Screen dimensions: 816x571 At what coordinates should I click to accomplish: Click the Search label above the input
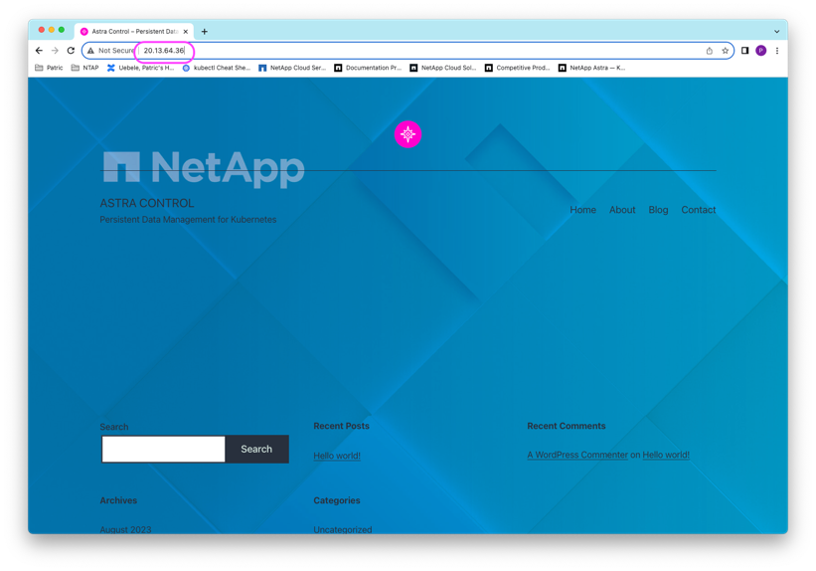coord(114,427)
